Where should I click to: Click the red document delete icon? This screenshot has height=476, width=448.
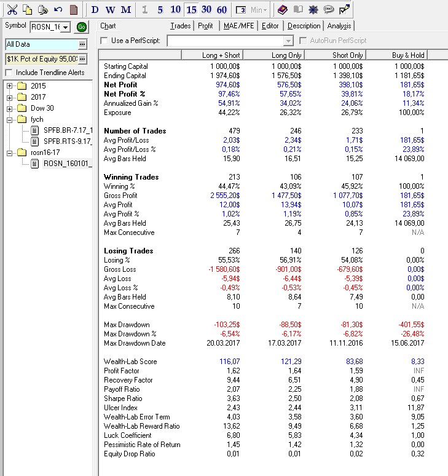pos(74,10)
